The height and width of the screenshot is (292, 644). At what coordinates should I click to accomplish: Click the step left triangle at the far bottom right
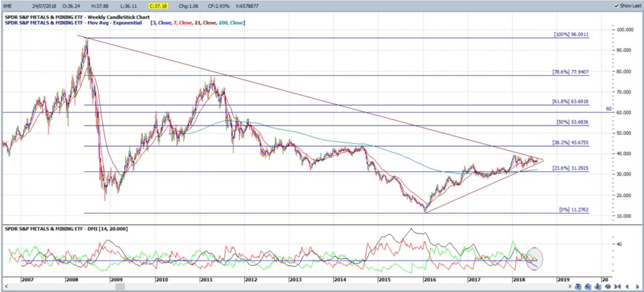(x=627, y=287)
